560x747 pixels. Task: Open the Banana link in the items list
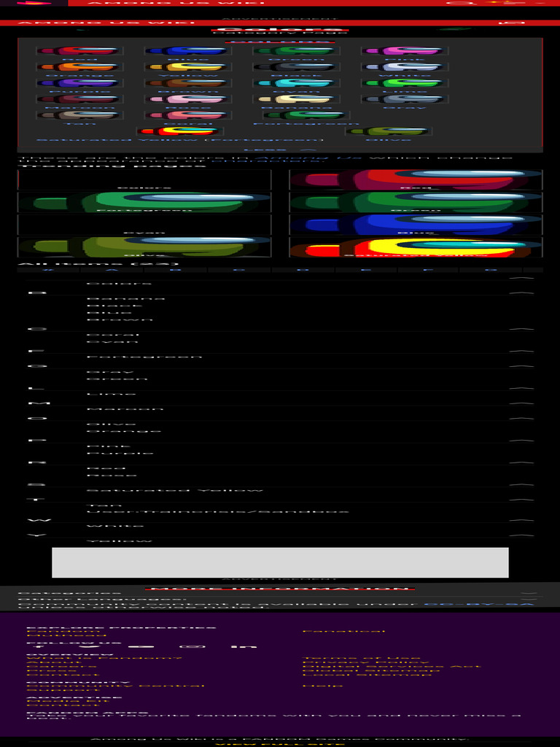tap(125, 299)
